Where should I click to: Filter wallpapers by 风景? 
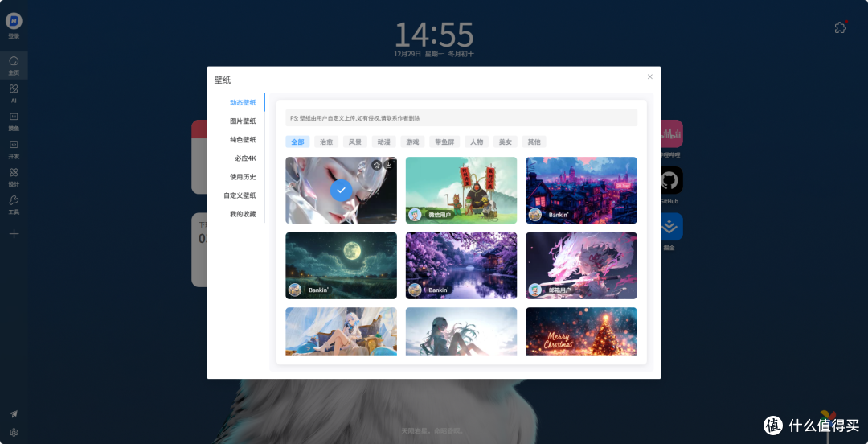pyautogui.click(x=355, y=142)
